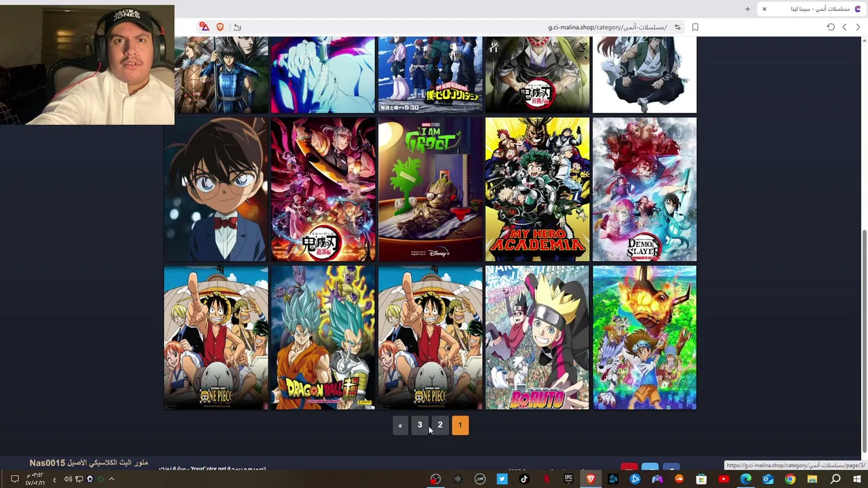868x488 pixels.
Task: Open the volume control in system tray
Action: [x=68, y=479]
